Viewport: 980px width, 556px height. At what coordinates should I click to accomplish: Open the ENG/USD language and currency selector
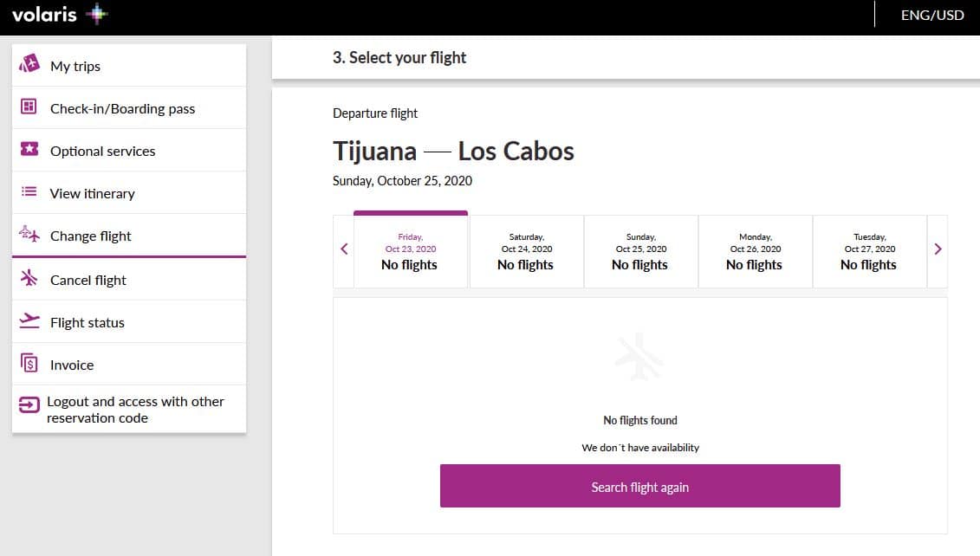click(931, 15)
